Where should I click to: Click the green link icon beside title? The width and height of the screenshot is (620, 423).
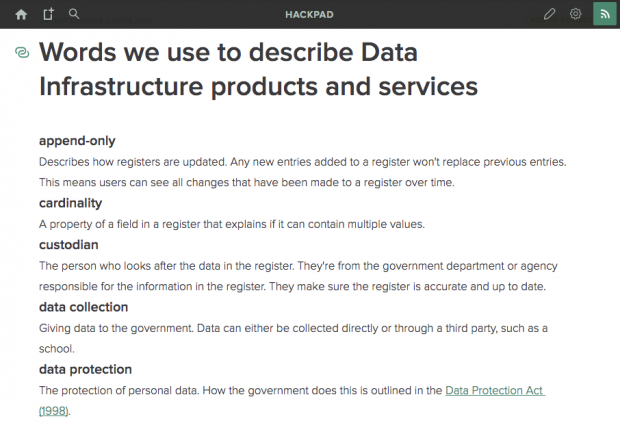[x=22, y=52]
